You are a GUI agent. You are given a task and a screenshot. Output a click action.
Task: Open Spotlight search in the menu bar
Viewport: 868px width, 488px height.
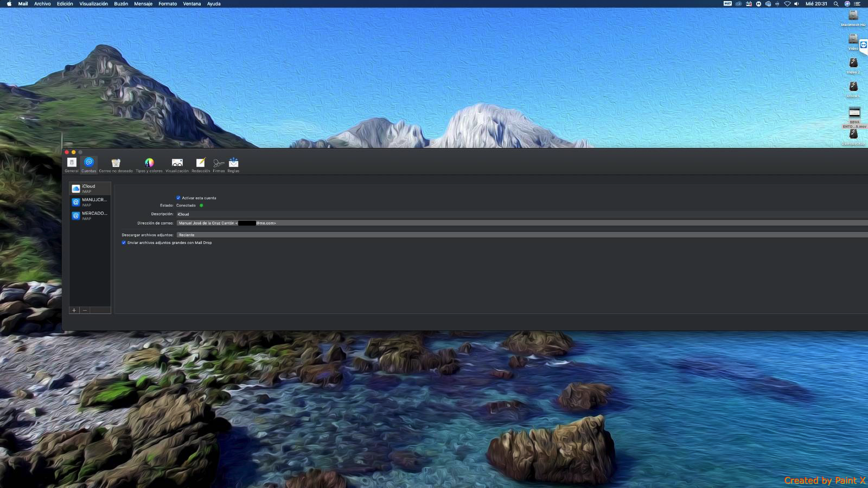click(836, 4)
